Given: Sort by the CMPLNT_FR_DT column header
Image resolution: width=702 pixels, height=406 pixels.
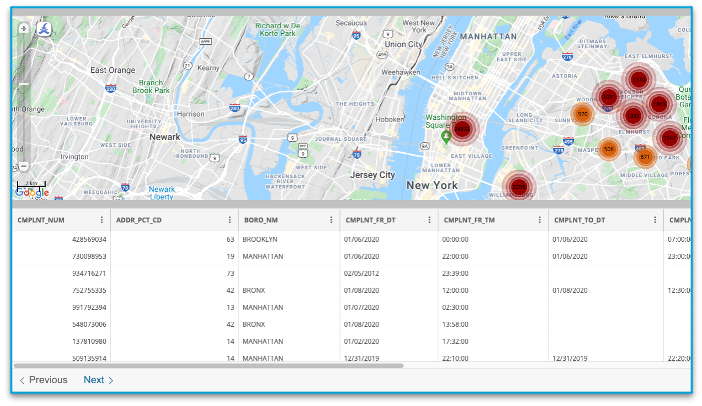Looking at the screenshot, I should click(x=370, y=220).
